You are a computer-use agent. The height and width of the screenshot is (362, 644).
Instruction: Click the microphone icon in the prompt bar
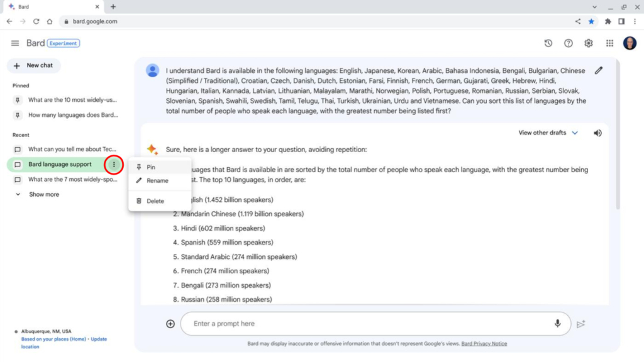click(x=557, y=324)
